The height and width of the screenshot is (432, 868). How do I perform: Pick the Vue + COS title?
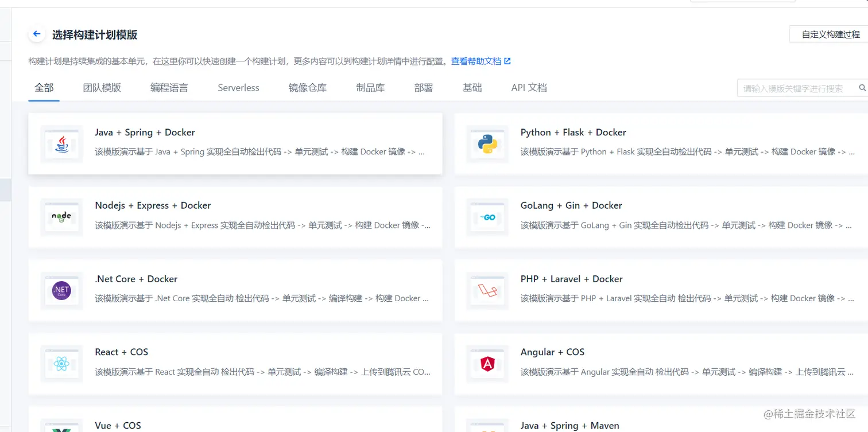[118, 425]
